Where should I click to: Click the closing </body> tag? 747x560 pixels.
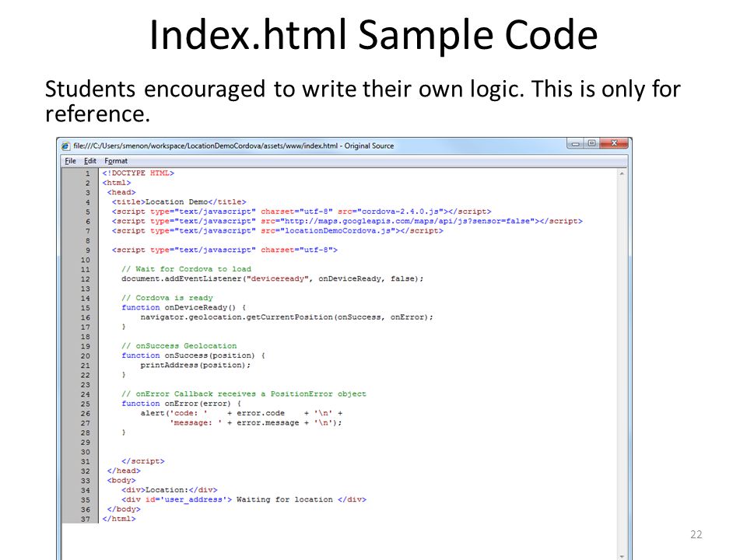tap(124, 509)
